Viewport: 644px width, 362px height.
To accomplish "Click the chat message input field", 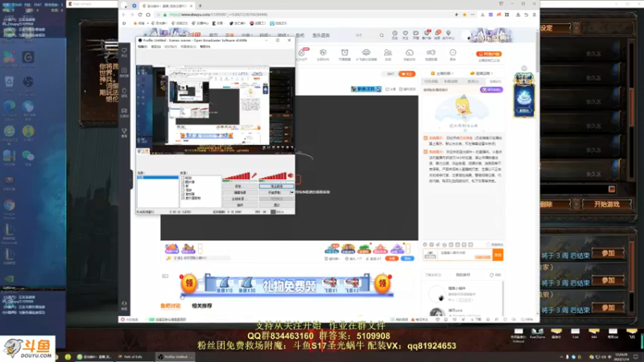I will tap(464, 255).
